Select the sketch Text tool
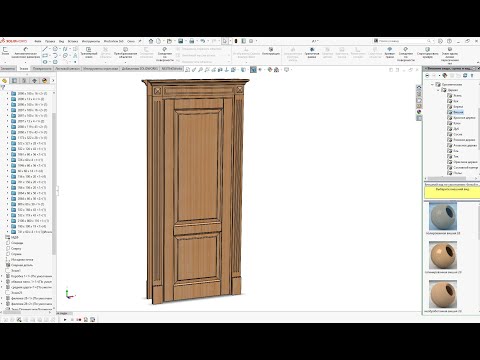 click(75, 55)
